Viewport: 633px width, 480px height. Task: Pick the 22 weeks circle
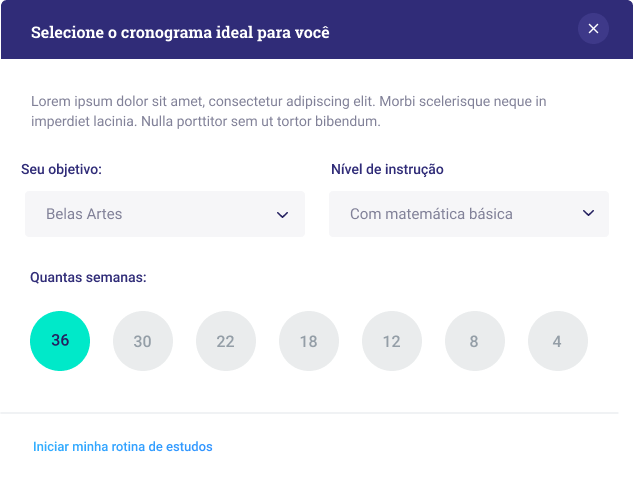[226, 341]
